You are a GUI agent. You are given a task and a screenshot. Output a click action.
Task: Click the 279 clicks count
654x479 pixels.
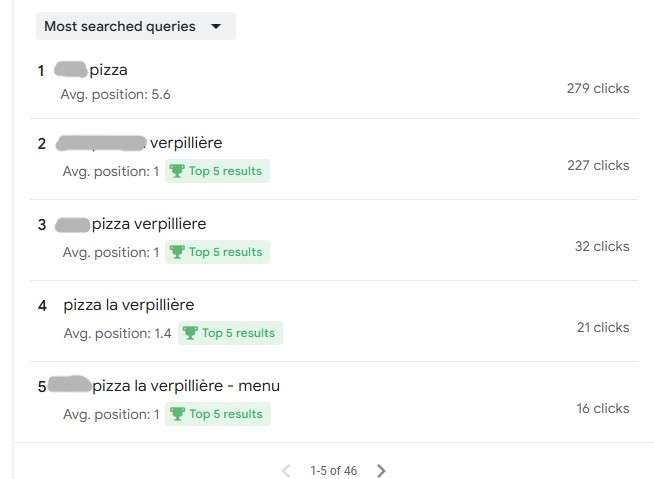point(598,88)
